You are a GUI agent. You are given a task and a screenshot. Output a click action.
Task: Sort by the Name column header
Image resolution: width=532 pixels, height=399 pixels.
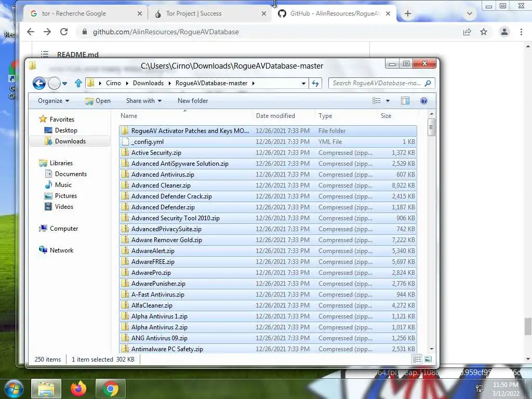click(185, 116)
